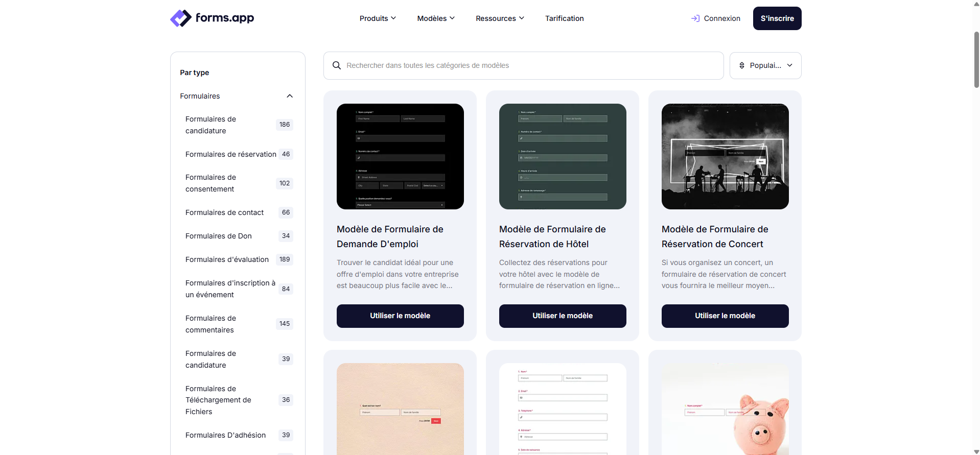This screenshot has width=980, height=455.
Task: Click title Modèle de Formulaire de Réservation de Concert
Action: (x=715, y=236)
